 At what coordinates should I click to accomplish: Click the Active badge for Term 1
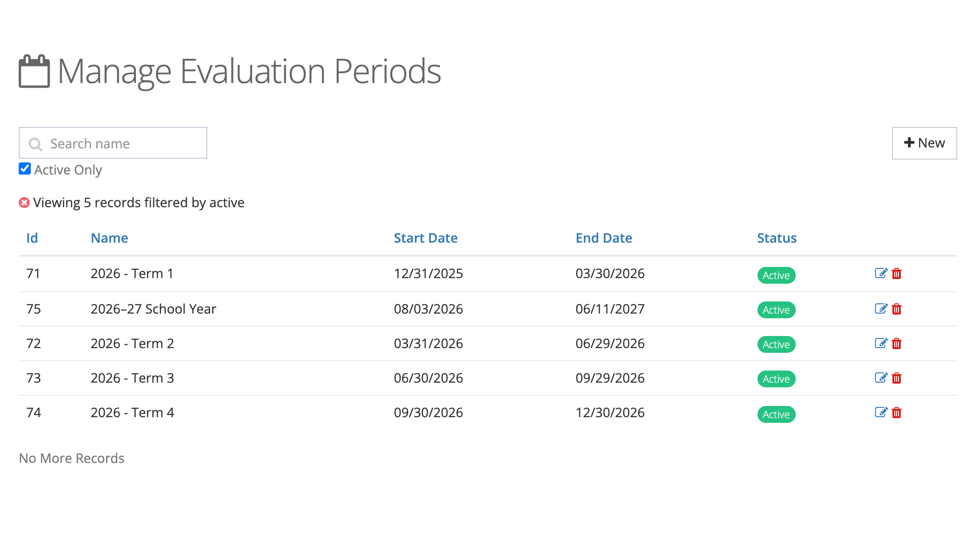pyautogui.click(x=776, y=275)
